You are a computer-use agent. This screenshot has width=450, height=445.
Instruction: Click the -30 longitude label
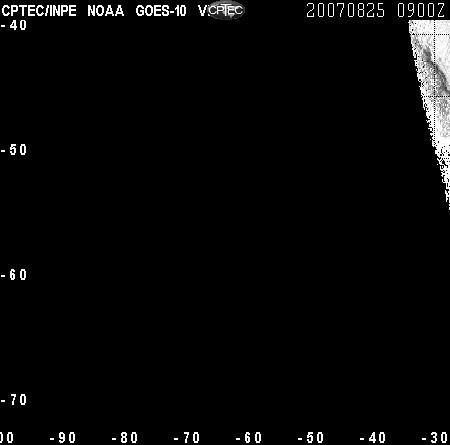436,438
